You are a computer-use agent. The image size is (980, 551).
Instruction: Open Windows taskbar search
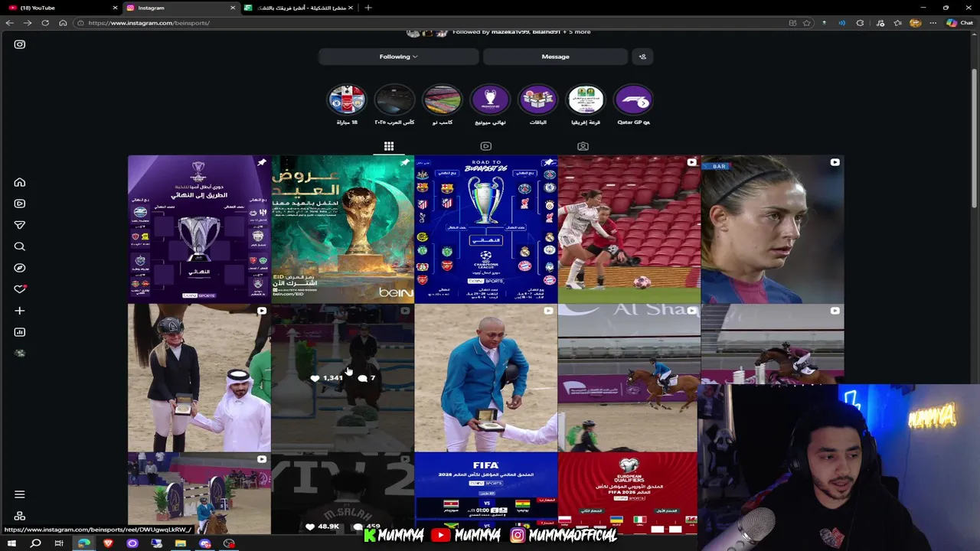35,543
